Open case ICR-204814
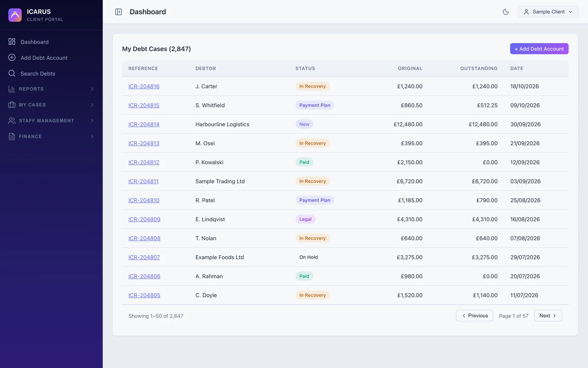The height and width of the screenshot is (368, 588). pos(144,124)
